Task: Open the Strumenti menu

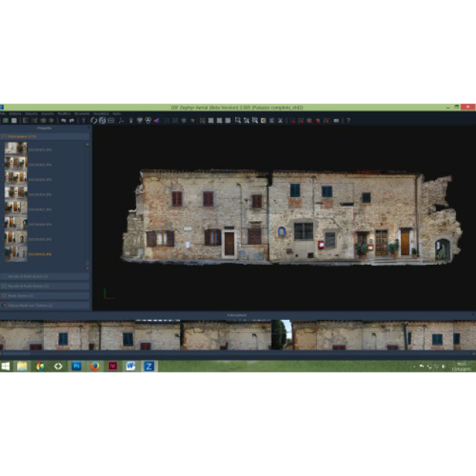Action: tap(82, 114)
